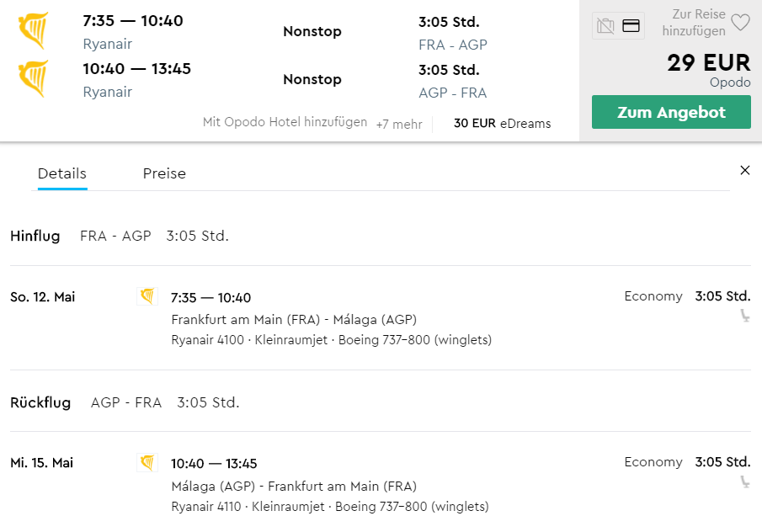Switch to the Details tab

click(61, 173)
